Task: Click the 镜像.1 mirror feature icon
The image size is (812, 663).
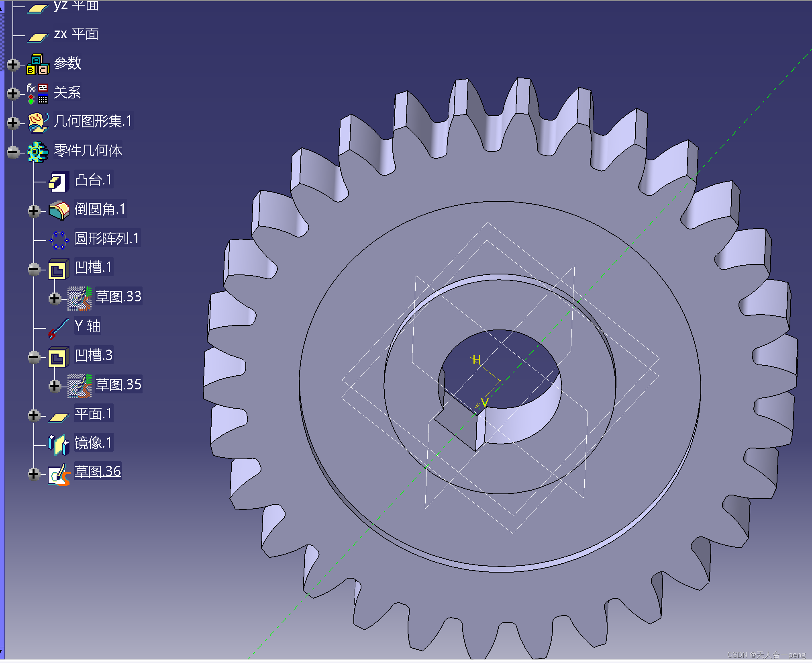Action: [58, 444]
